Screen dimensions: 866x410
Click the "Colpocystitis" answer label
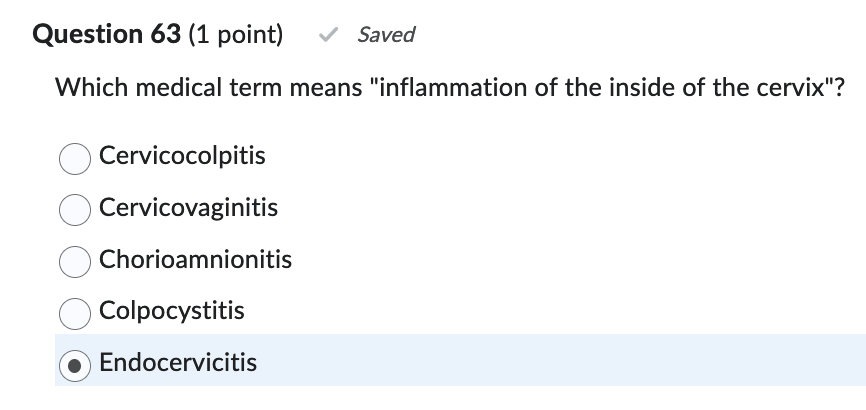click(171, 311)
